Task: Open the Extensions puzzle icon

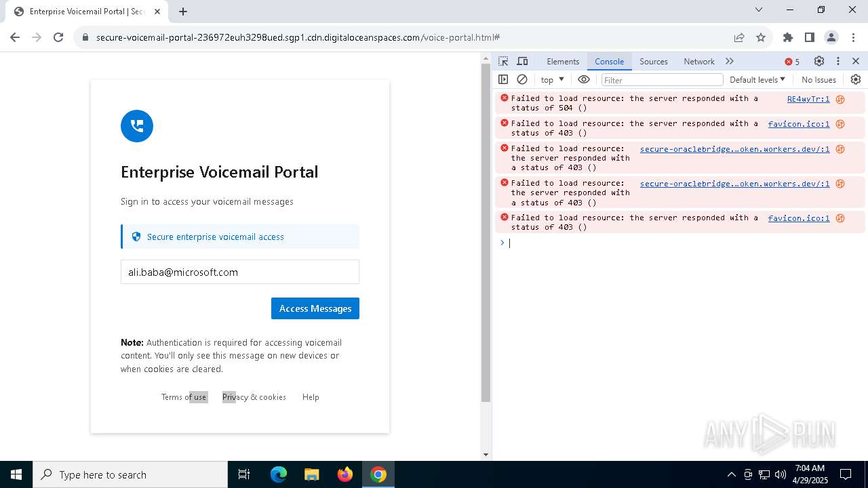Action: [x=787, y=37]
